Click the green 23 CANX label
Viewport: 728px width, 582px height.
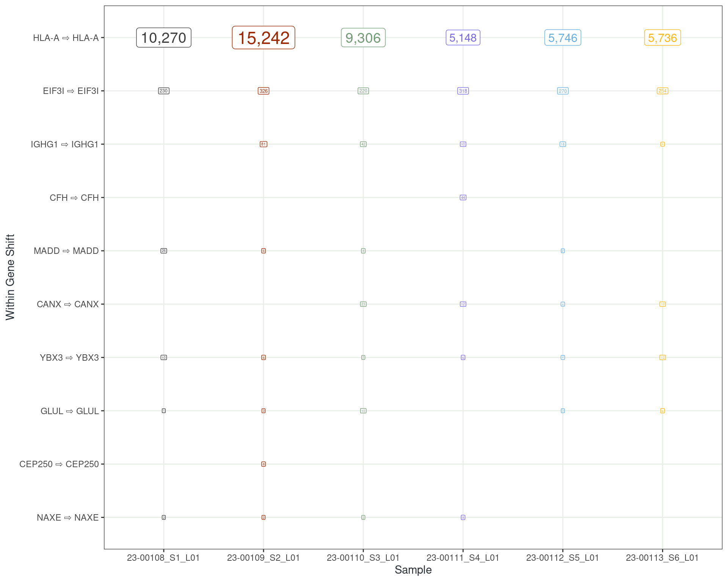[363, 304]
